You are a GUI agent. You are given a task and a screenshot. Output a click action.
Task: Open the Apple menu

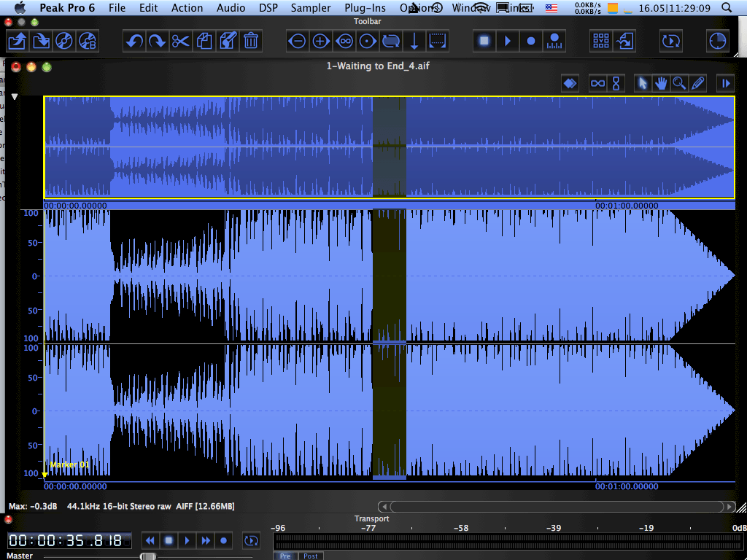20,7
